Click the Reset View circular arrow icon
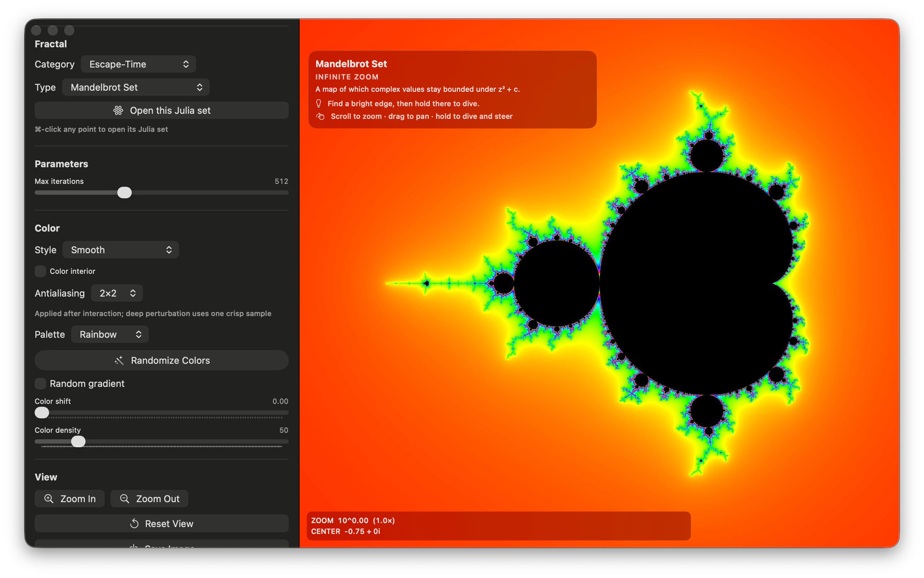This screenshot has height=578, width=924. [134, 523]
